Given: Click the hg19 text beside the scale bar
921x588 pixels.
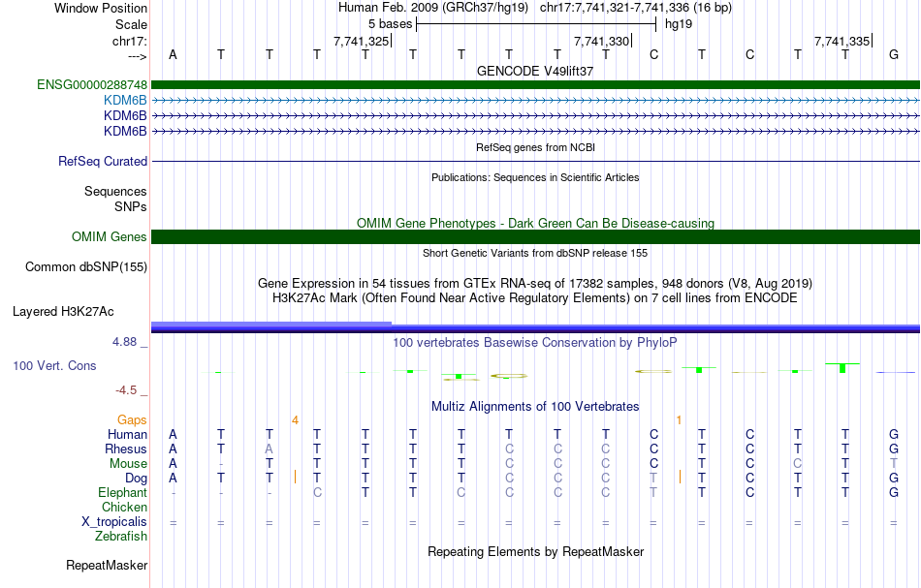Looking at the screenshot, I should coord(679,24).
